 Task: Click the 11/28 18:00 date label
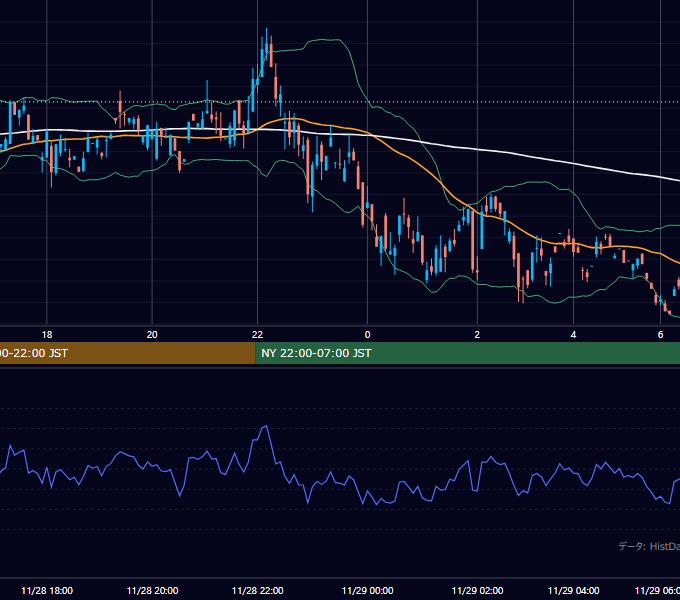47,590
